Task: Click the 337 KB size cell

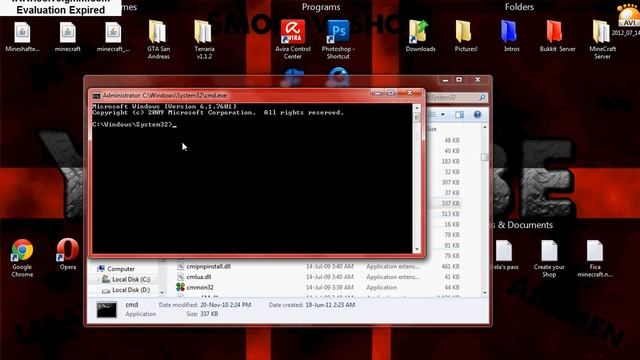Action: pyautogui.click(x=451, y=203)
